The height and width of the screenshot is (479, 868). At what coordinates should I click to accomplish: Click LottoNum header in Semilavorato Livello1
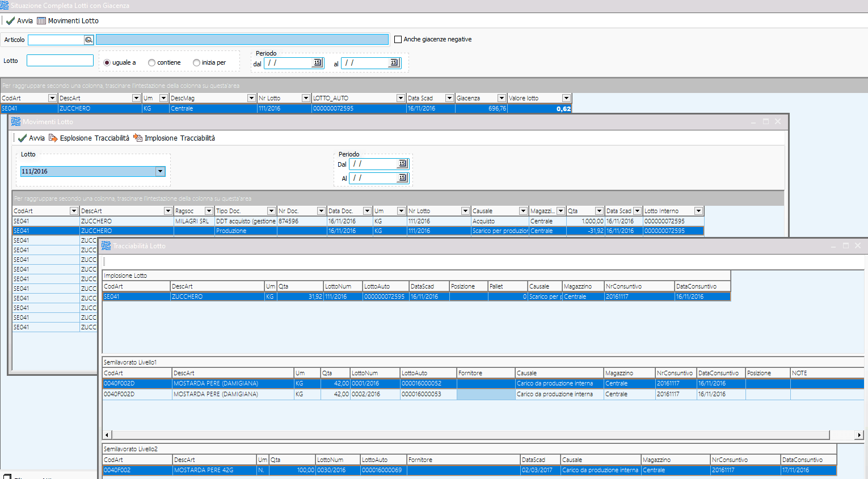375,373
